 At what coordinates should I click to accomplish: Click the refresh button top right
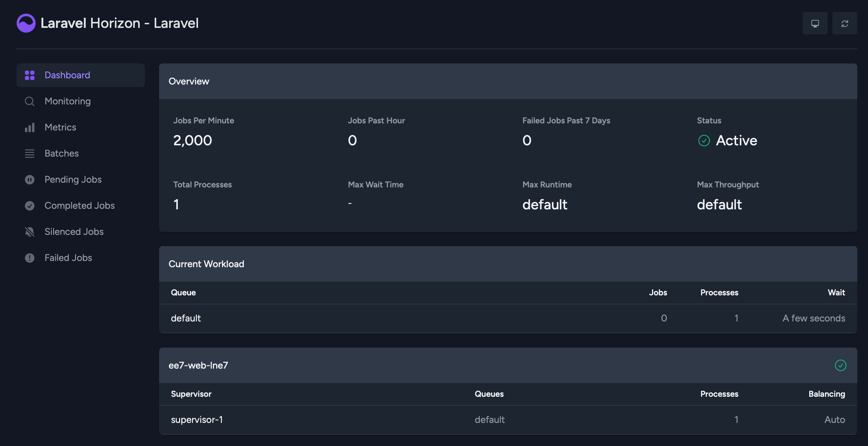(x=845, y=23)
